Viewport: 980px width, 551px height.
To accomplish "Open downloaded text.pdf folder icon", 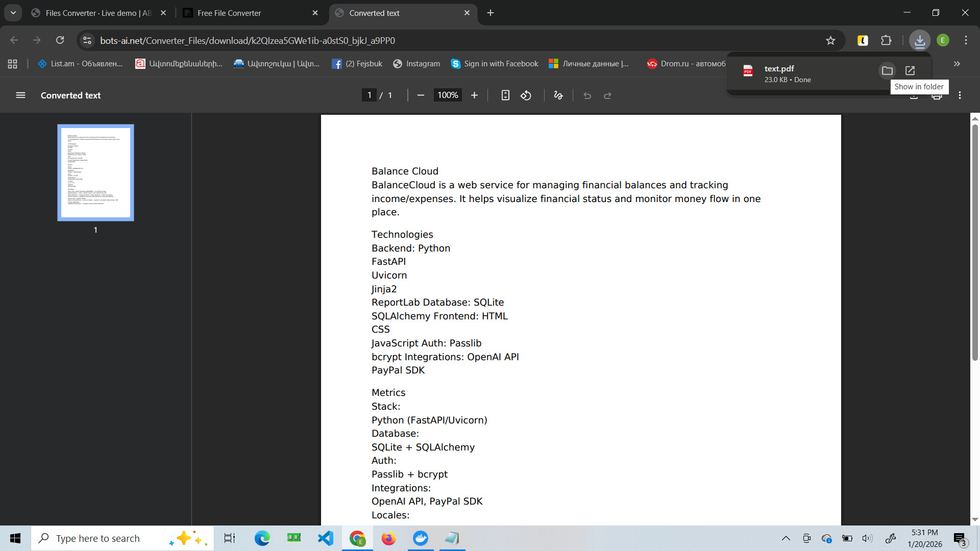I will coord(887,70).
